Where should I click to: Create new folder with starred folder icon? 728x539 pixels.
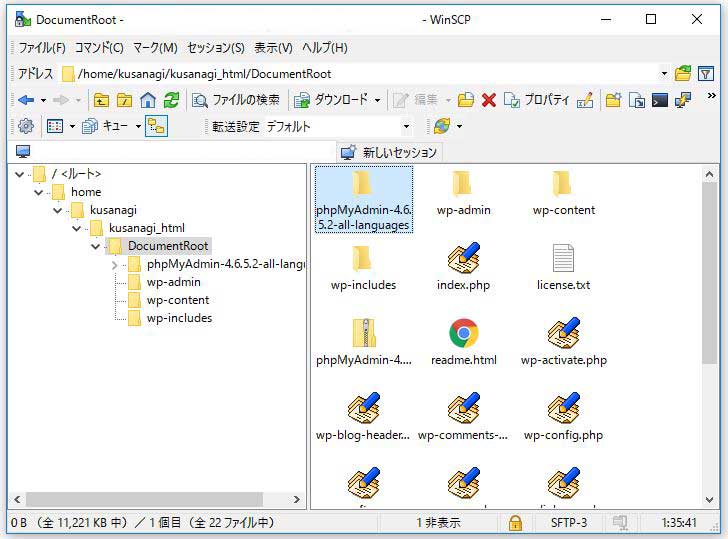pyautogui.click(x=613, y=100)
